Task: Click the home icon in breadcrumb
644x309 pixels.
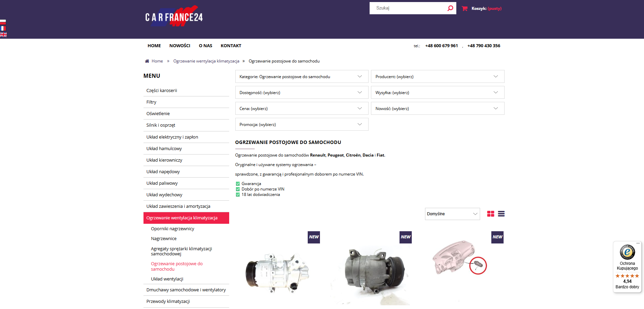Action: click(x=147, y=61)
